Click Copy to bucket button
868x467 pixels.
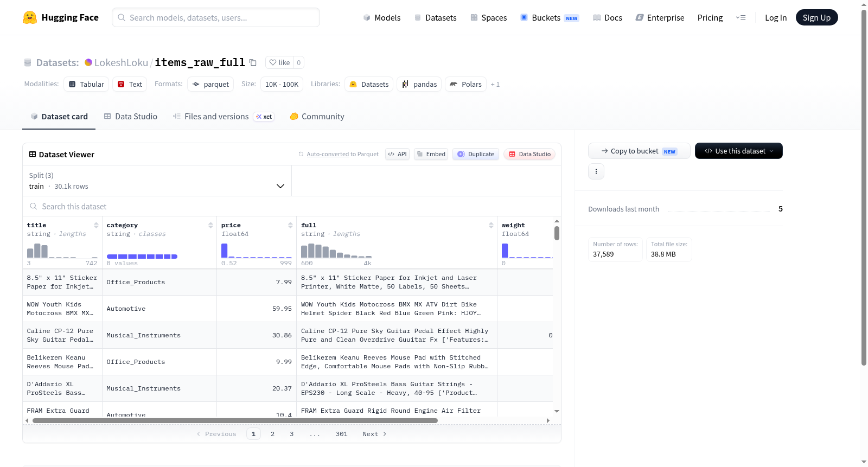pyautogui.click(x=639, y=151)
